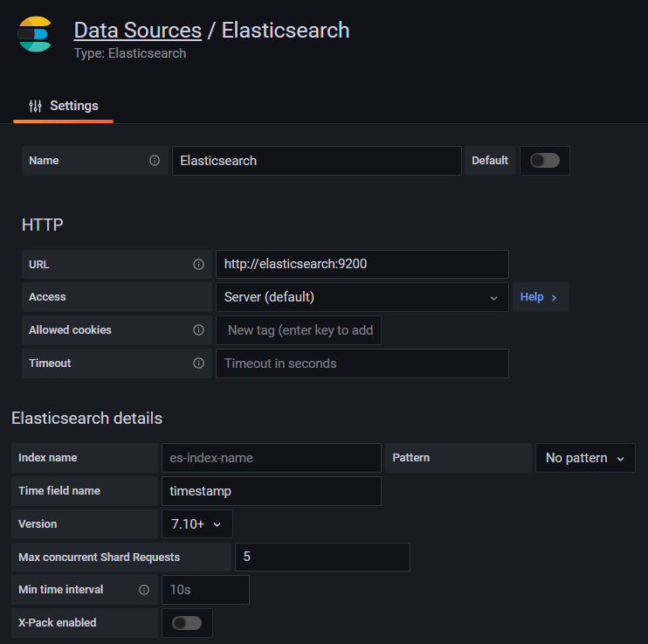Toggle the Default data source switch
Viewport: 648px width, 644px height.
545,161
